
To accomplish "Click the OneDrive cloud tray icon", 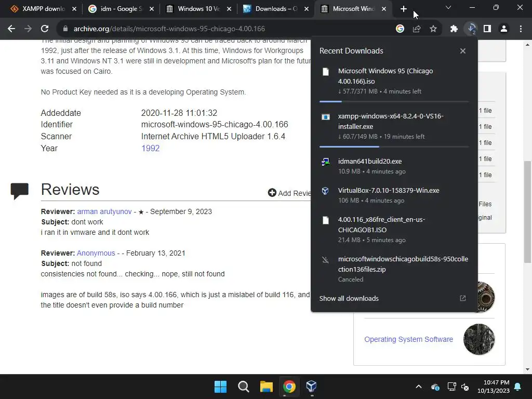I will [435, 387].
